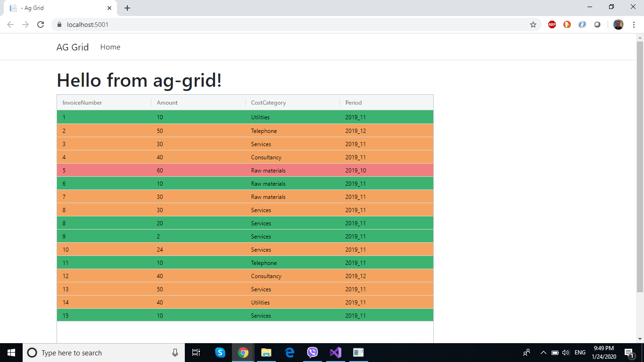Open the Action Center notifications icon

pyautogui.click(x=628, y=352)
